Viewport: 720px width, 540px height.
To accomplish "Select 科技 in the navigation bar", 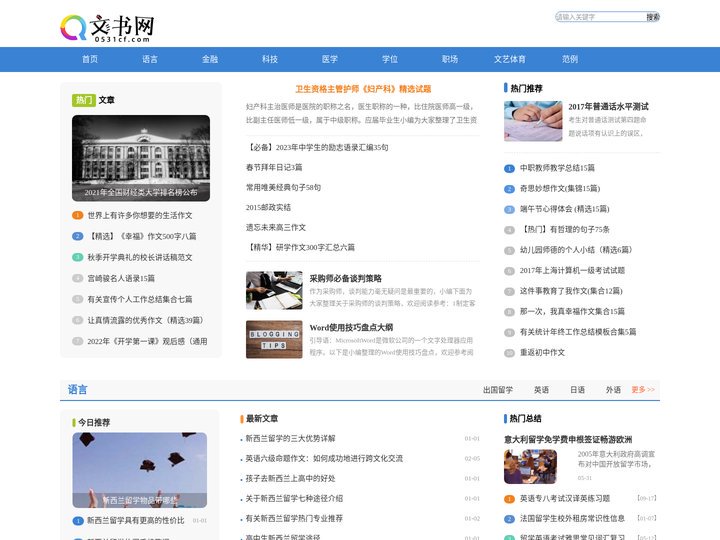I will [270, 59].
